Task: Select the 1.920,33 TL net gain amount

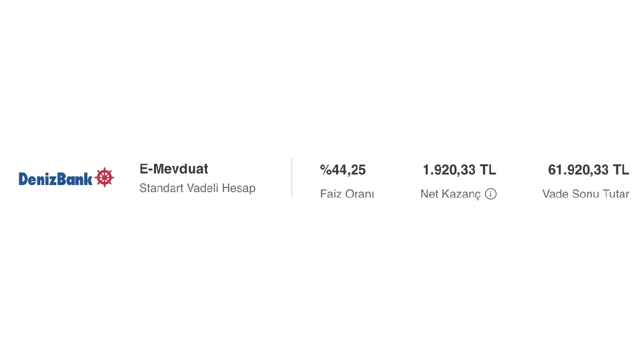Action: click(x=459, y=170)
